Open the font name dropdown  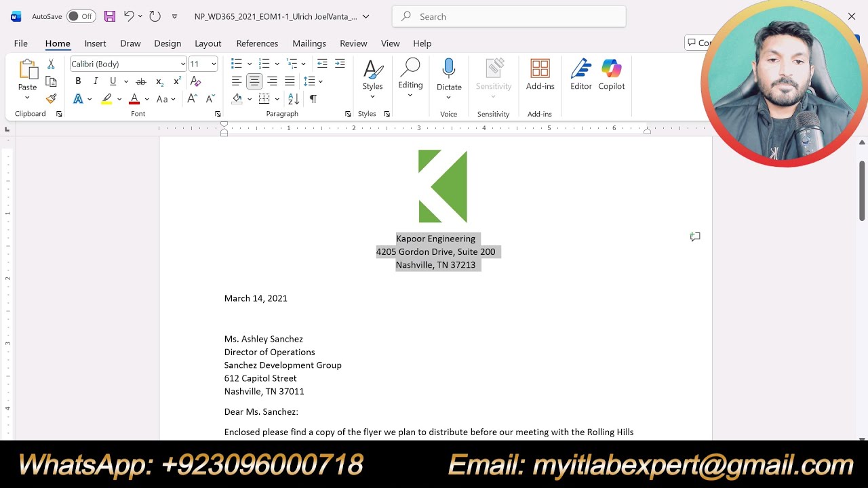click(x=183, y=64)
